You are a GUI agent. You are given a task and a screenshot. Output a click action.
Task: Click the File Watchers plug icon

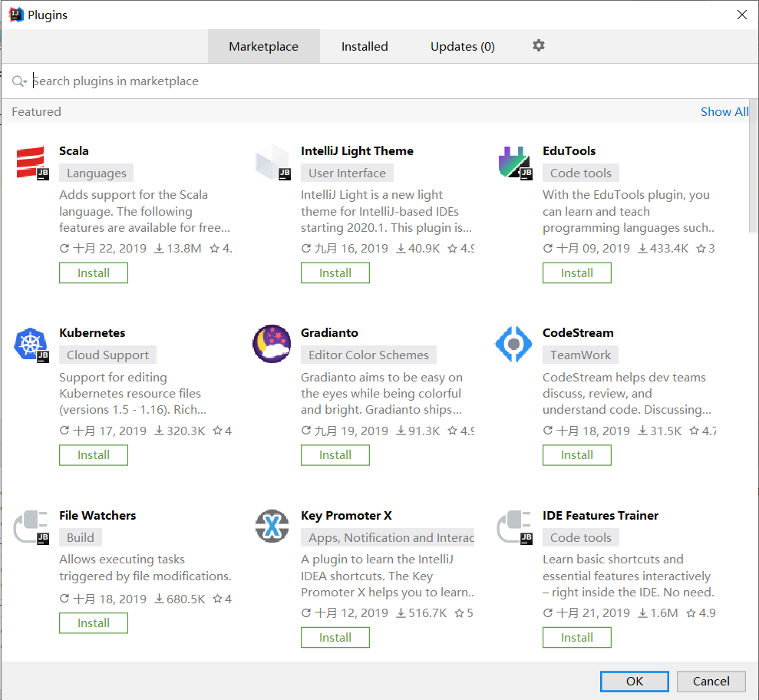click(x=32, y=527)
